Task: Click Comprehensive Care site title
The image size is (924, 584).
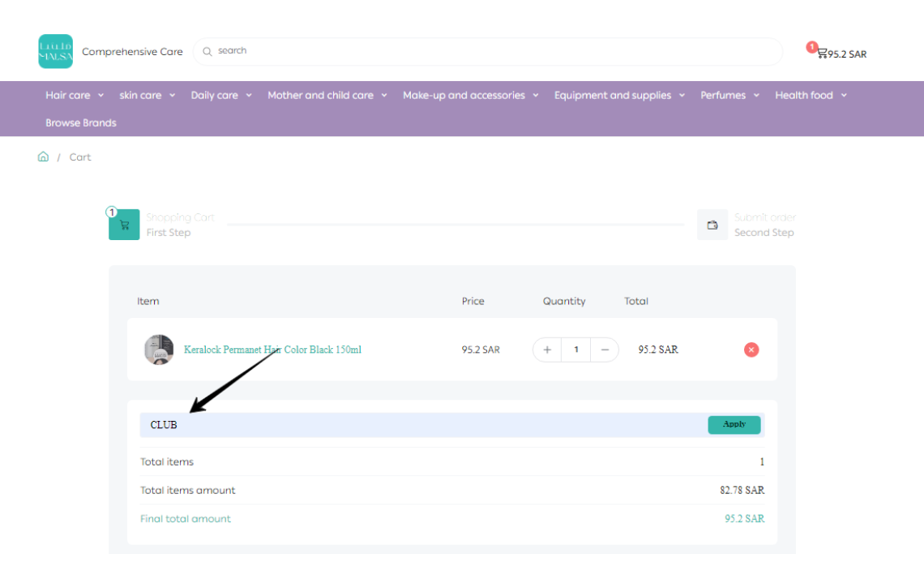Action: pyautogui.click(x=132, y=52)
